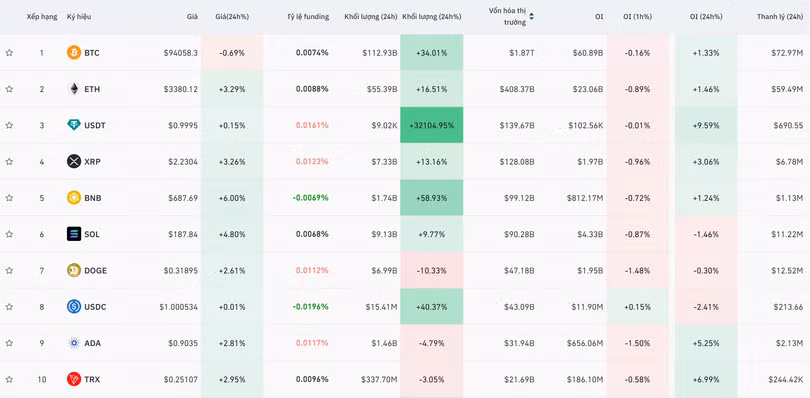Screen dimensions: 810x398
Task: Click the -0.0196% USDC funding rate
Action: click(310, 307)
